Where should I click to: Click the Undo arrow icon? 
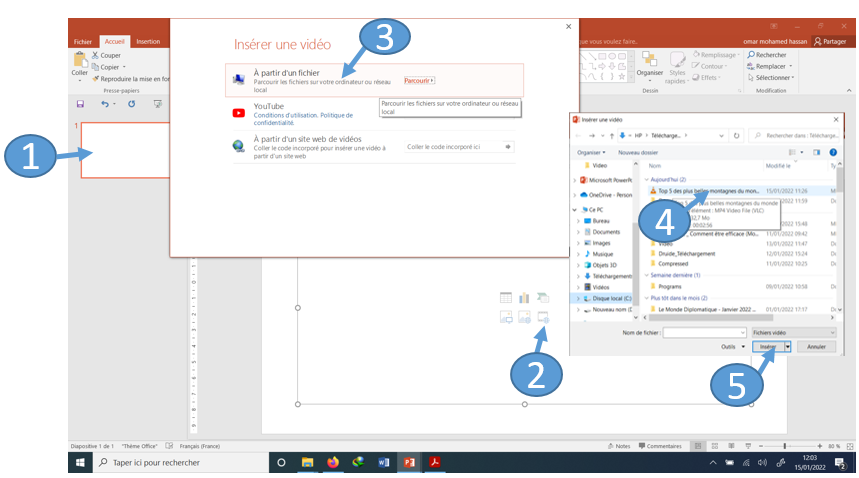tap(104, 103)
